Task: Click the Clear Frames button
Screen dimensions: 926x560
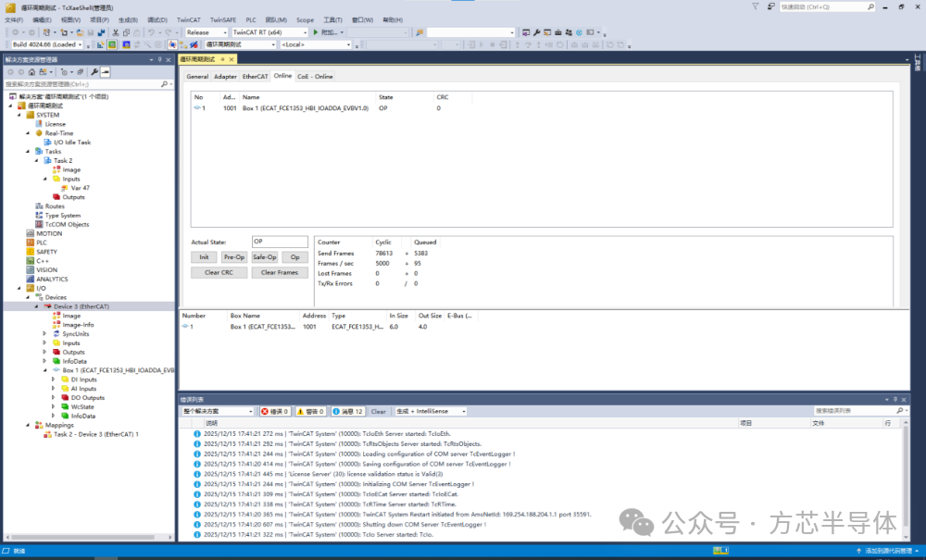Action: pos(280,273)
